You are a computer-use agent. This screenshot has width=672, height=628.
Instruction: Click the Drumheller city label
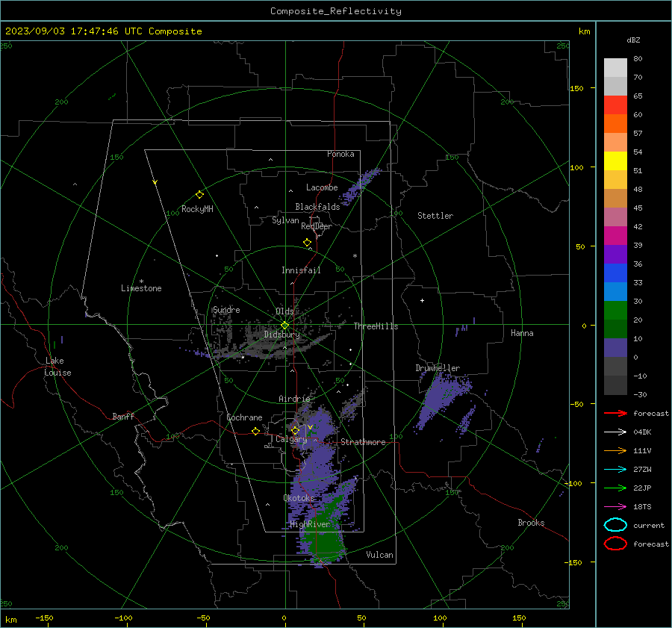(x=438, y=368)
